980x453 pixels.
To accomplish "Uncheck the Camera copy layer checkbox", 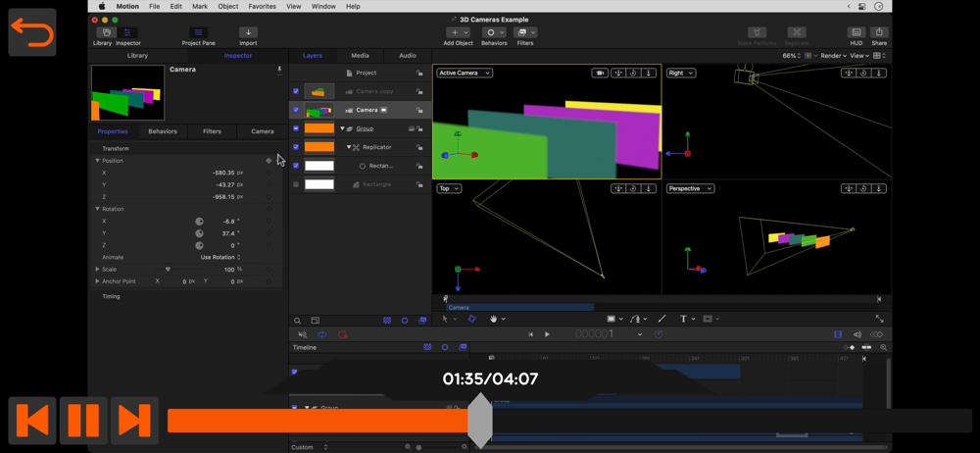I will [x=296, y=91].
